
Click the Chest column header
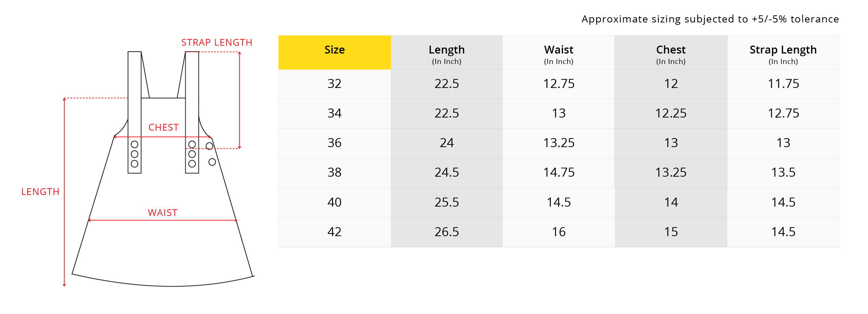click(x=671, y=53)
